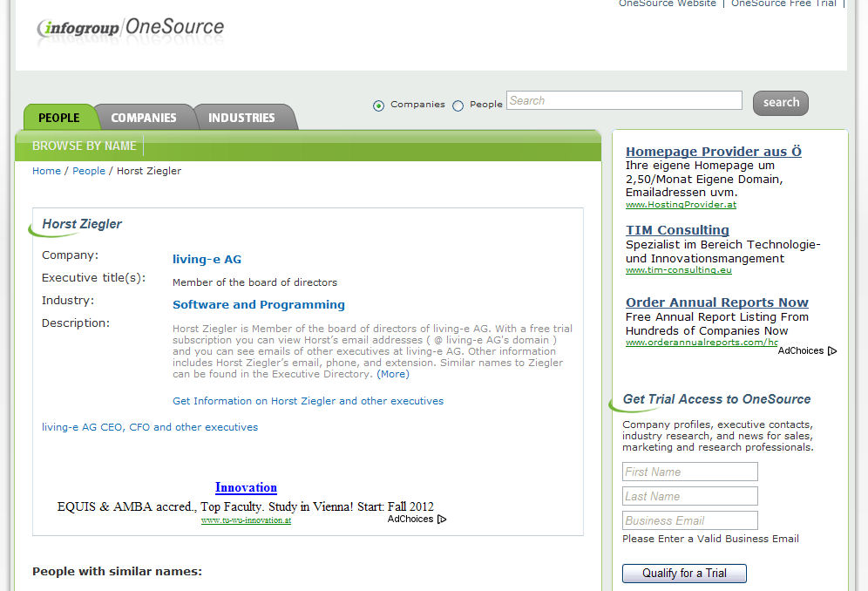Open the OneSource Website link

[x=667, y=3]
